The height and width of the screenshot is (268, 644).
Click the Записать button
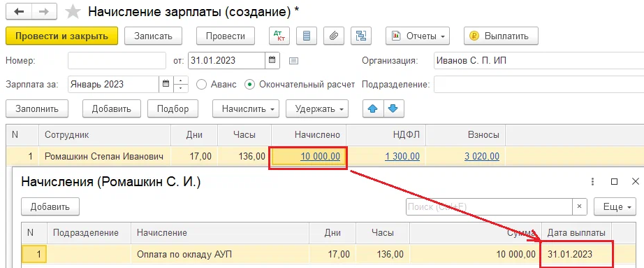153,36
